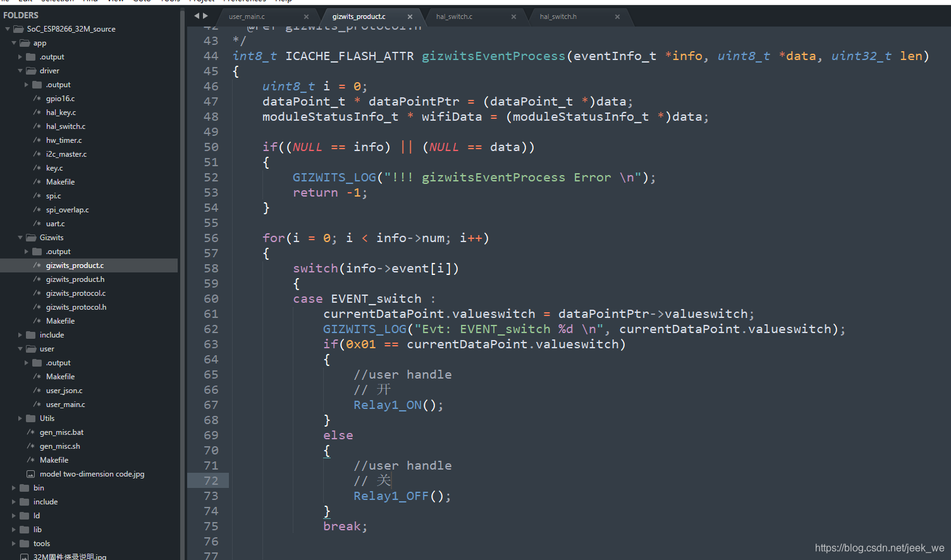
Task: Click the break statement on line 75
Action: point(345,527)
